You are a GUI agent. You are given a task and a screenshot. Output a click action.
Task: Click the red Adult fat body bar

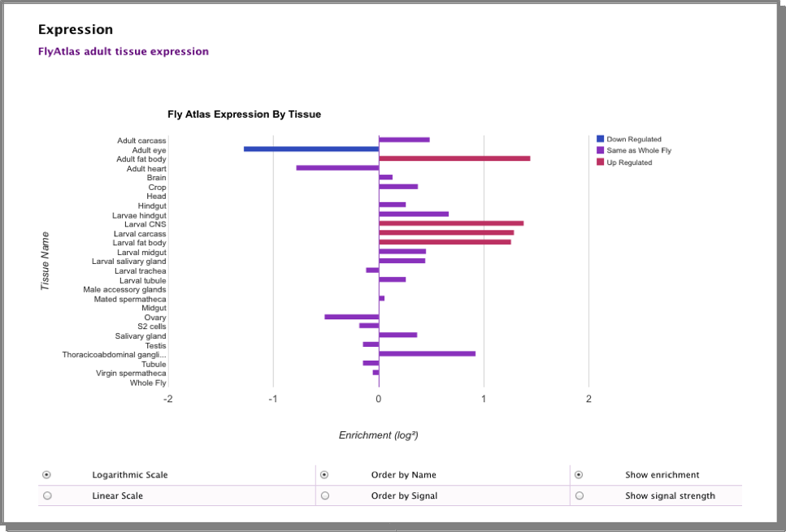454,158
